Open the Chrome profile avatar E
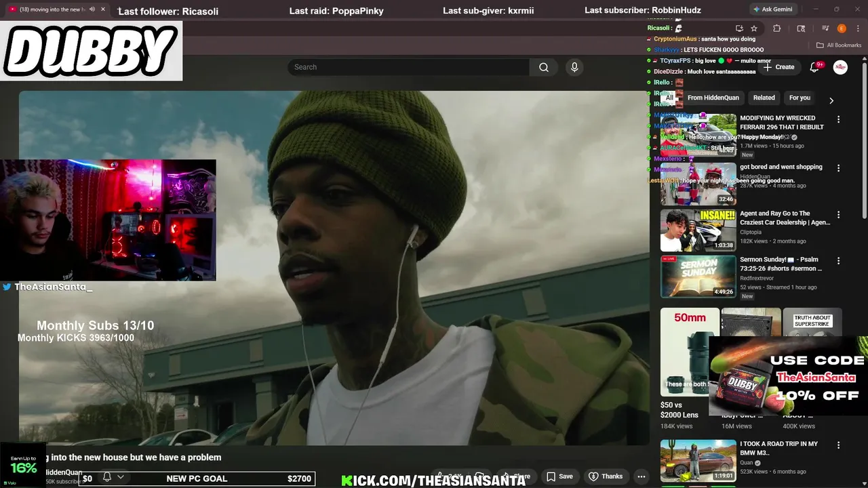This screenshot has width=868, height=488. pos(842,28)
